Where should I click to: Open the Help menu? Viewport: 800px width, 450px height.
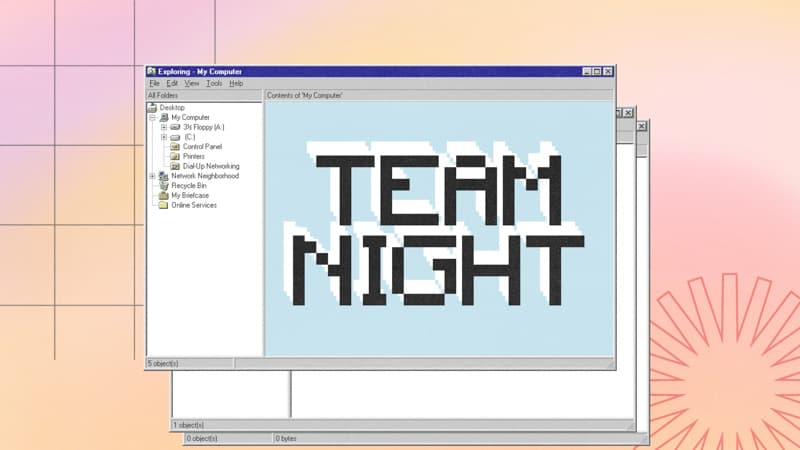pos(236,83)
